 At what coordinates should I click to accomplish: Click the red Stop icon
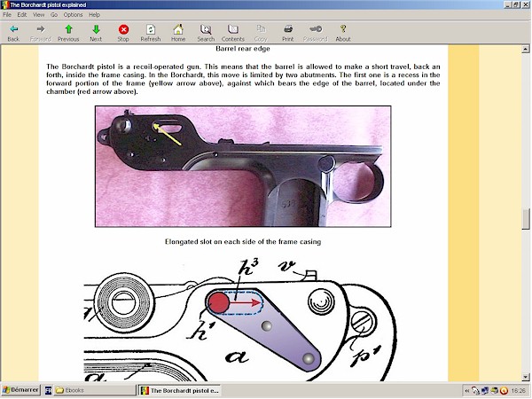click(x=123, y=29)
